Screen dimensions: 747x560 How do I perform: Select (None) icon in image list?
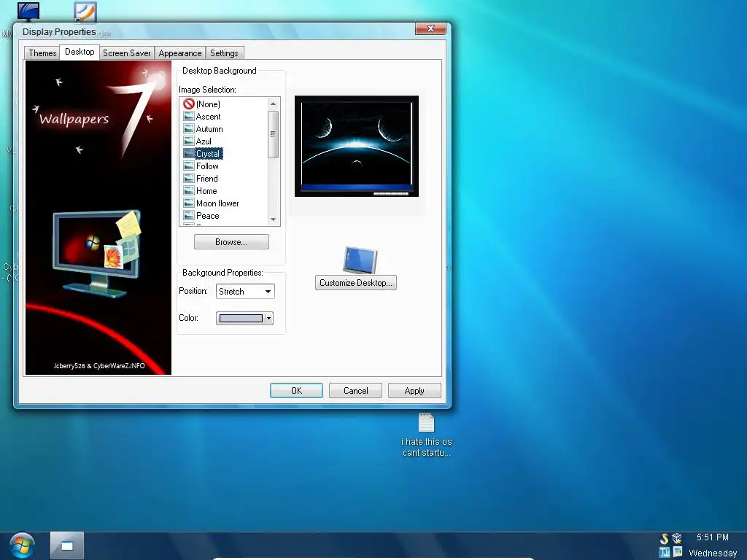point(189,104)
